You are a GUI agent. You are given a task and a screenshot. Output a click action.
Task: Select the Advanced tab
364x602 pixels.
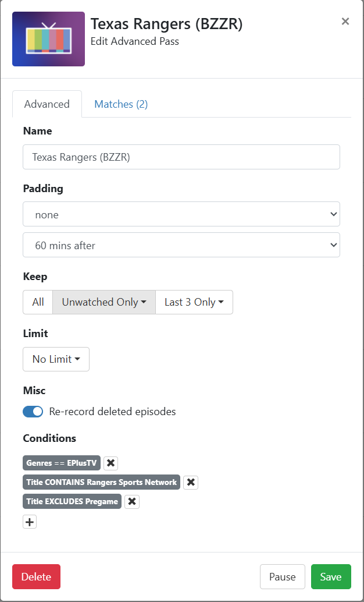pos(47,104)
